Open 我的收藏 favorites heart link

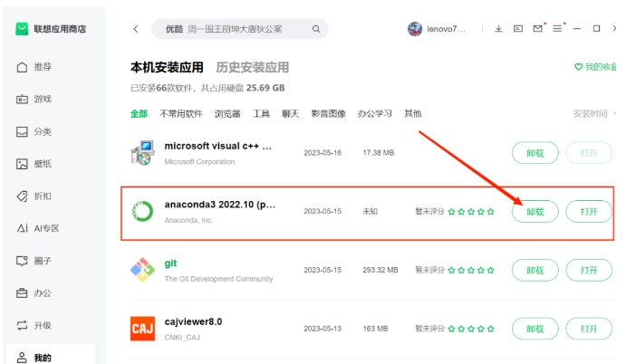pos(595,67)
